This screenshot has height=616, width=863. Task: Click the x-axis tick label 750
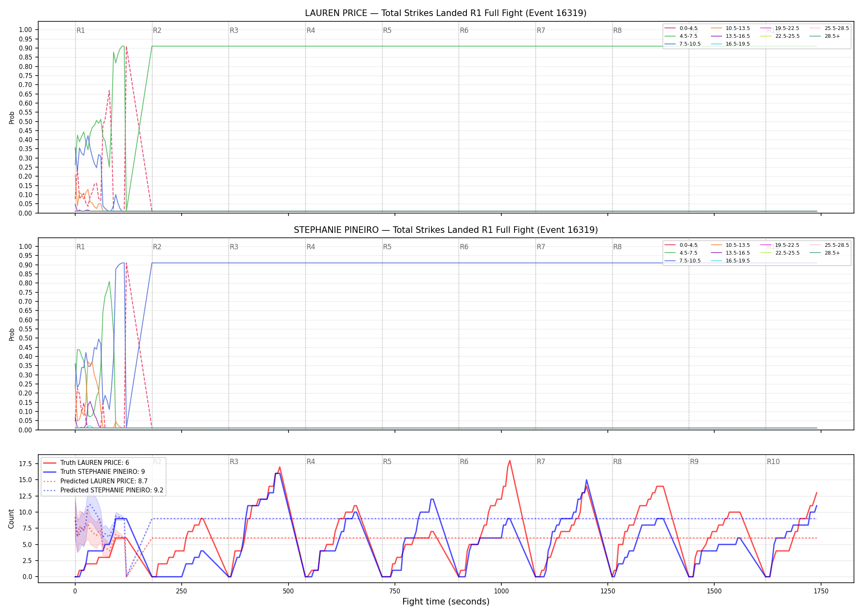(395, 591)
